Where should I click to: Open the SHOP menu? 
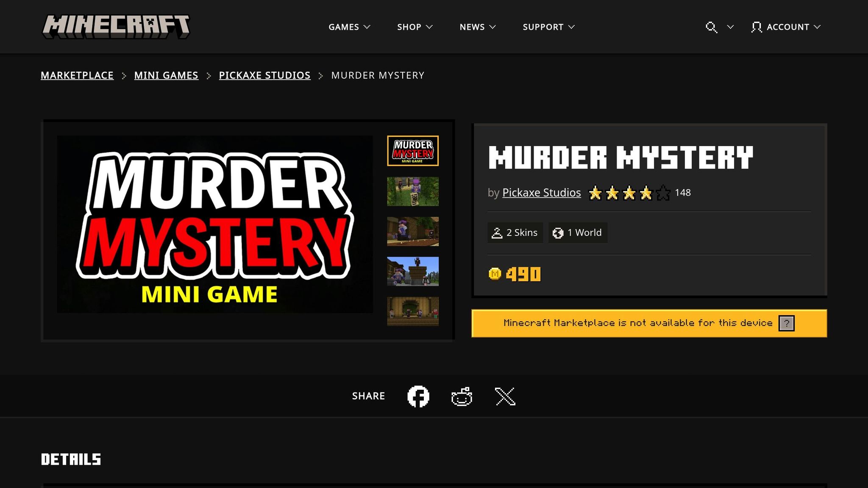tap(415, 27)
